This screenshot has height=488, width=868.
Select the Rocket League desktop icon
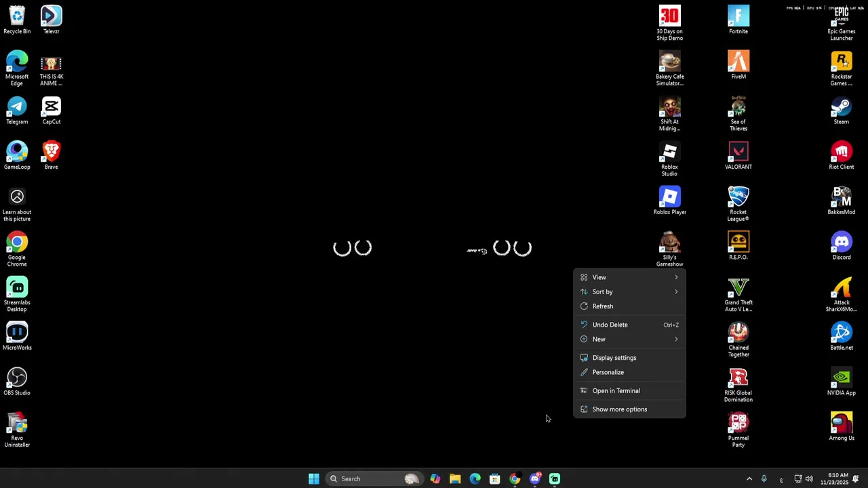click(738, 204)
